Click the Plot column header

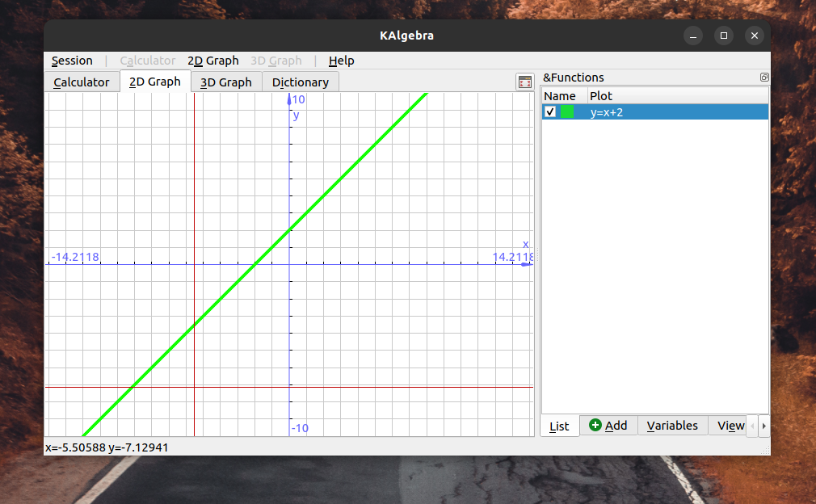(x=602, y=96)
